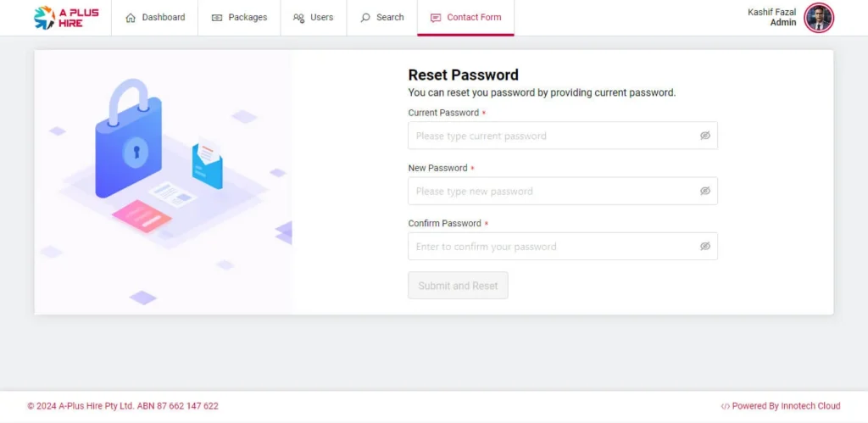Click the magnifier icon in the navbar
868x423 pixels.
click(x=365, y=18)
